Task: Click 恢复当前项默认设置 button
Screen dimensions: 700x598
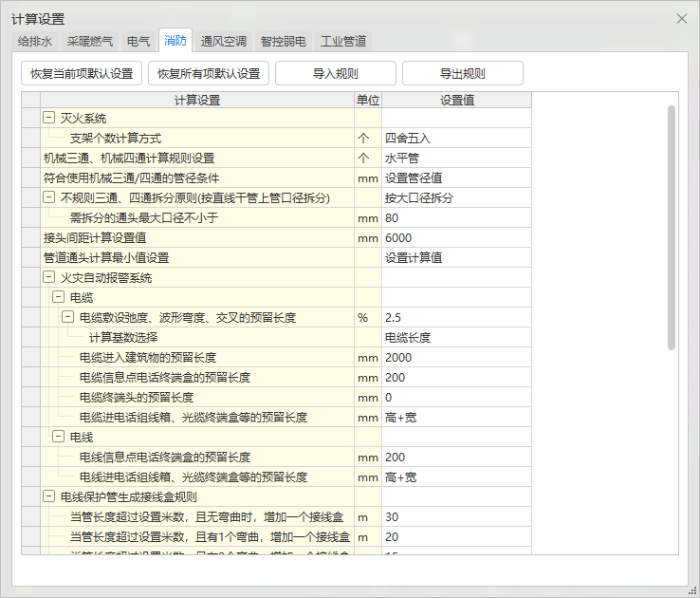Action: click(x=82, y=73)
